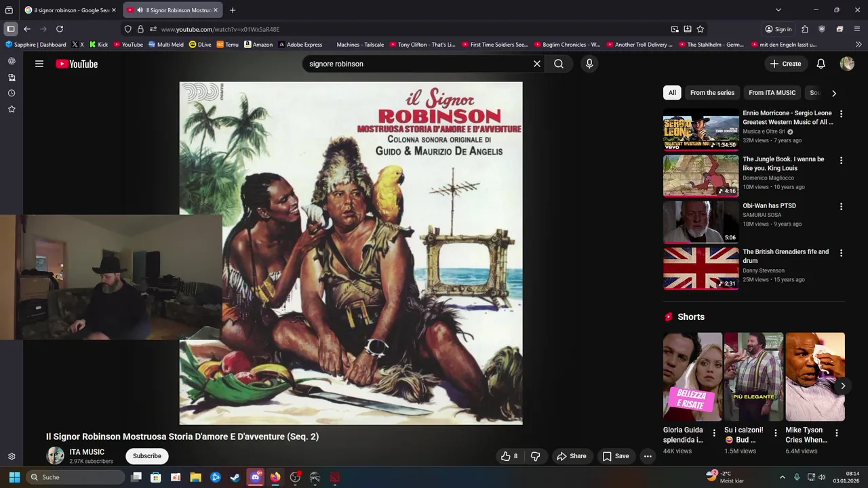Open the ITA MUSIC channel avatar
868x488 pixels.
(x=55, y=455)
